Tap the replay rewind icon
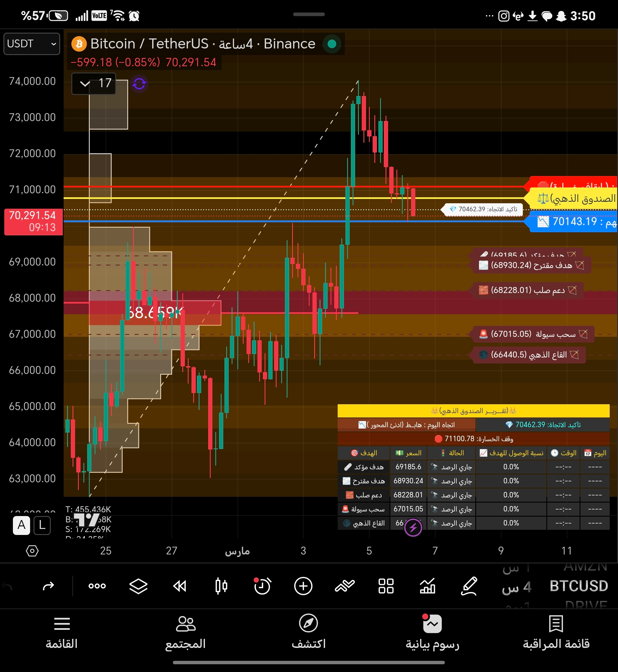Screen dimensions: 618x672 [x=179, y=586]
